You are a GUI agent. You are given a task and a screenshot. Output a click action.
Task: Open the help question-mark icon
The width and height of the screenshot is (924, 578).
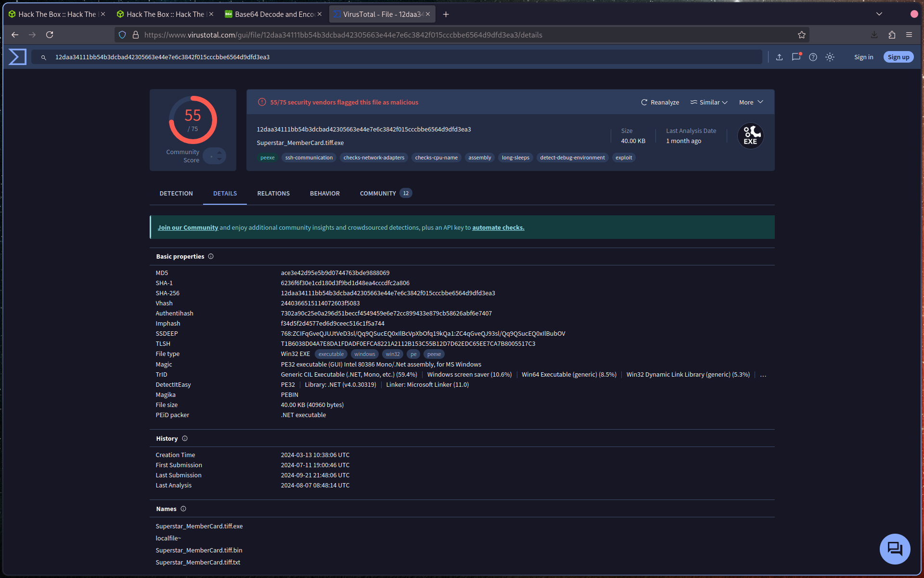(x=813, y=57)
